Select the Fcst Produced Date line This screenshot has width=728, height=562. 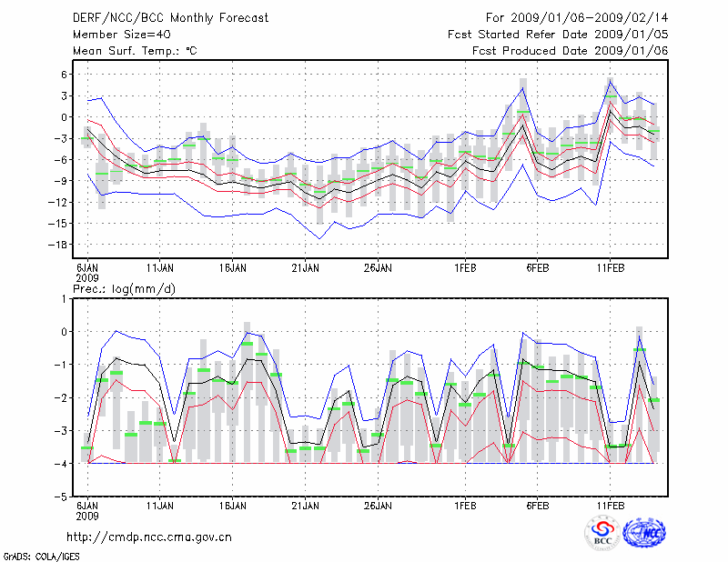pos(570,51)
